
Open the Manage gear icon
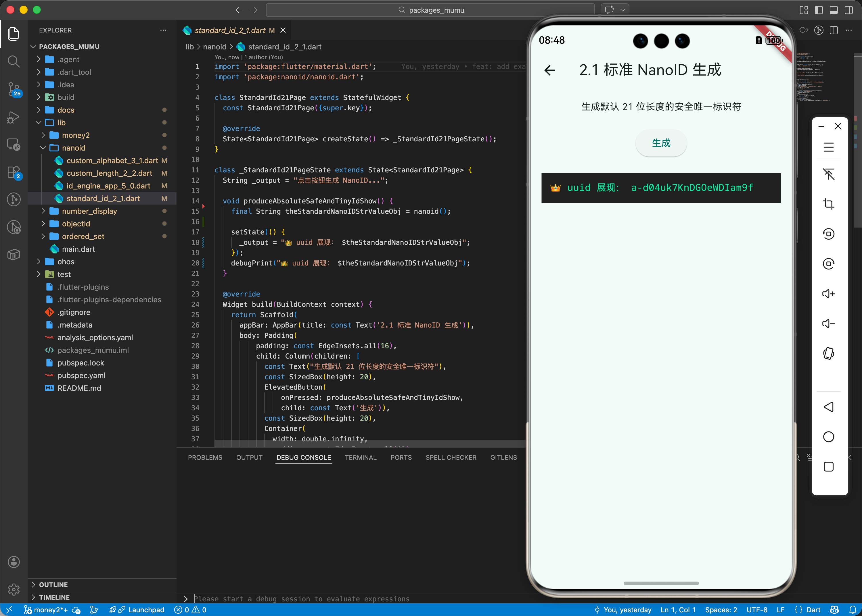coord(14,589)
